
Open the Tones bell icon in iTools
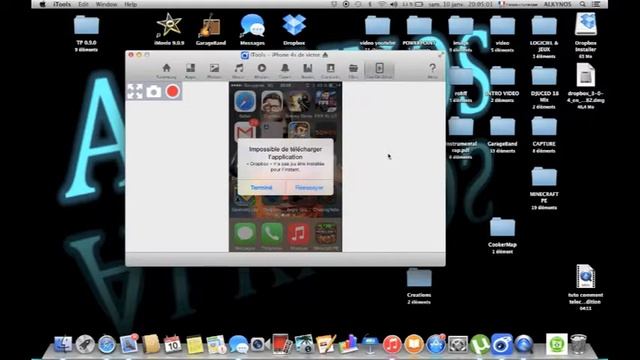coord(285,71)
